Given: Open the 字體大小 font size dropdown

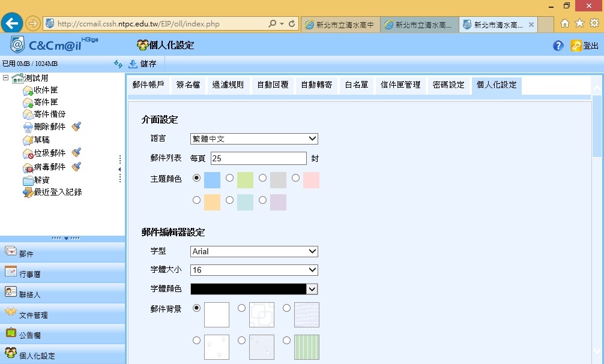Looking at the screenshot, I should [254, 270].
